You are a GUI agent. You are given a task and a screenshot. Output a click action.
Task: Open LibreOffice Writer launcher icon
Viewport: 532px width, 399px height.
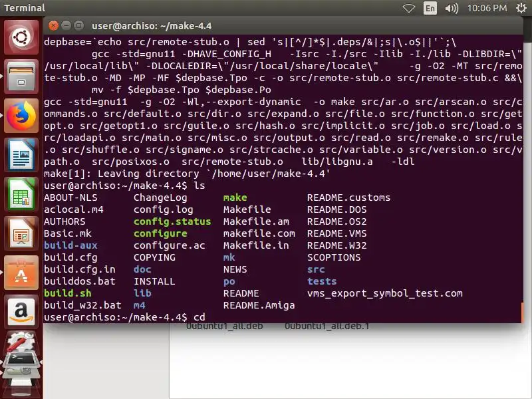pyautogui.click(x=21, y=156)
